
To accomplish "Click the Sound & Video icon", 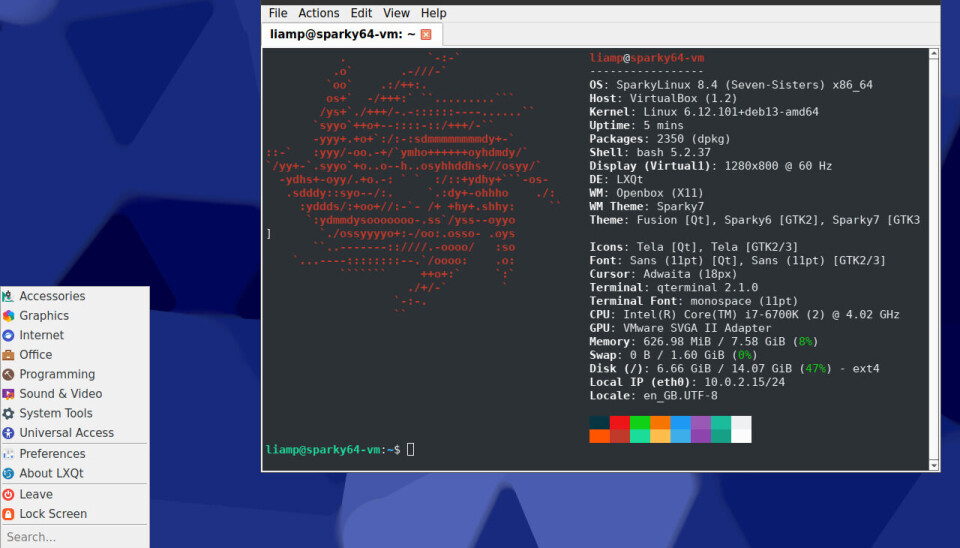I will click(8, 394).
